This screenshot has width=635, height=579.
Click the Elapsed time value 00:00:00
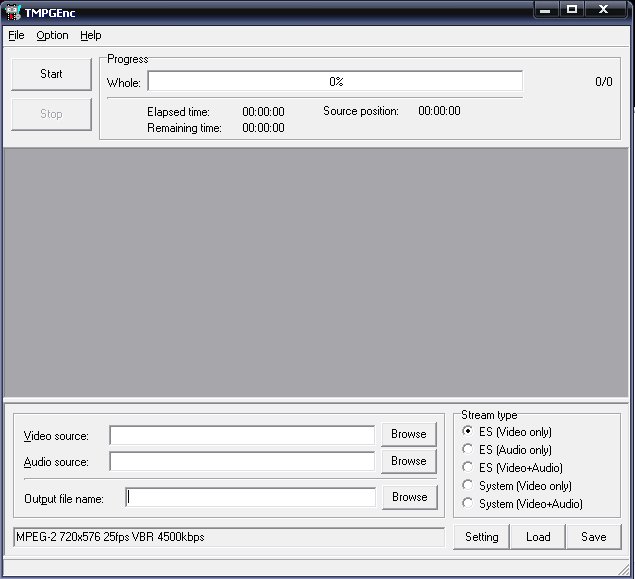(263, 112)
